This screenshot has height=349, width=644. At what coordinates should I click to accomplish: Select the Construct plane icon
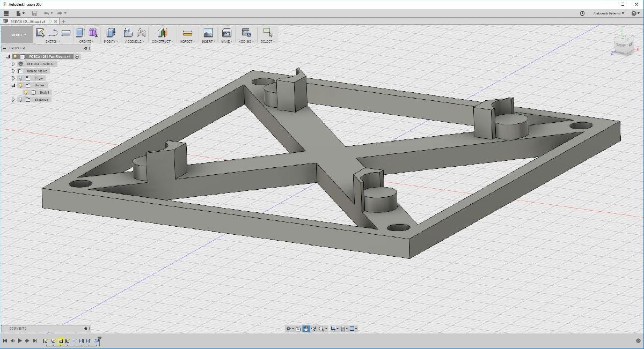click(x=163, y=33)
